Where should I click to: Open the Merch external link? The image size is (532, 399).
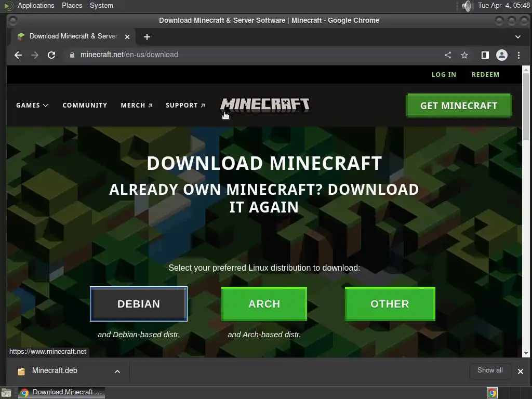point(137,105)
